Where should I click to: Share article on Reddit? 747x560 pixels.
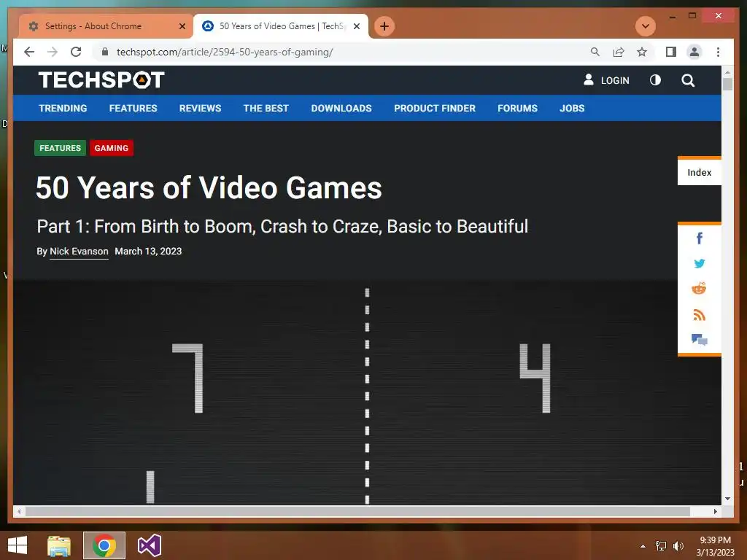(699, 289)
